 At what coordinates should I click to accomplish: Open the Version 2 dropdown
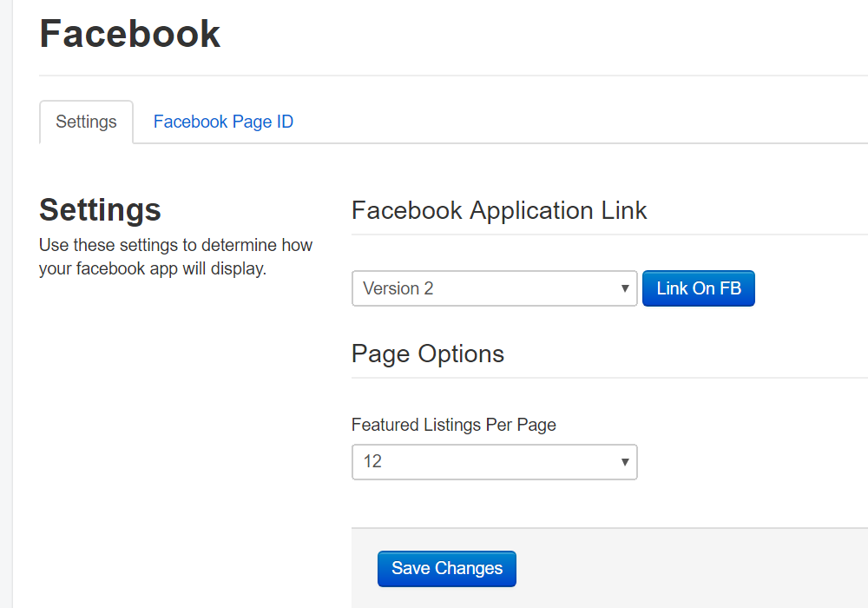495,288
